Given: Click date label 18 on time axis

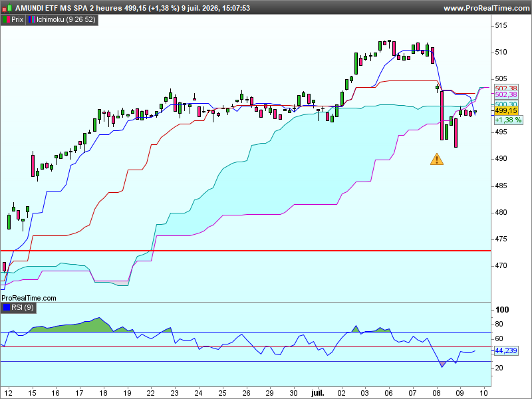Looking at the screenshot, I should [103, 393].
